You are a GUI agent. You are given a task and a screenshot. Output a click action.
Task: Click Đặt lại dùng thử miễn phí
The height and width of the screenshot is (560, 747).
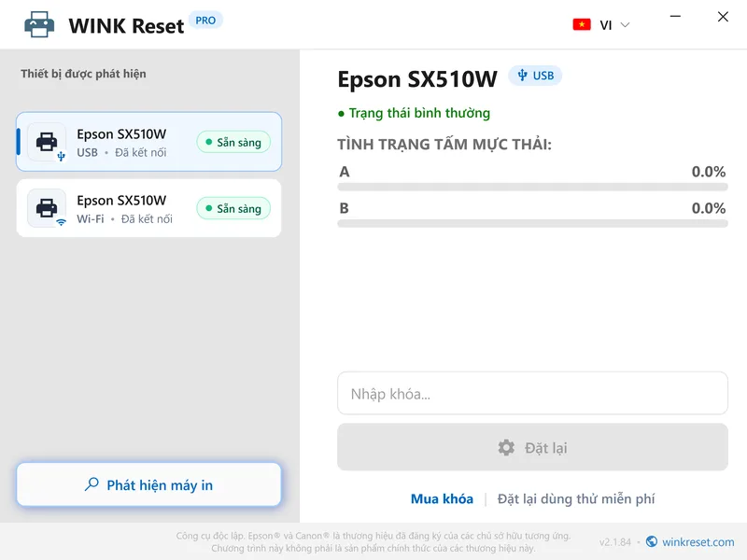(x=576, y=499)
